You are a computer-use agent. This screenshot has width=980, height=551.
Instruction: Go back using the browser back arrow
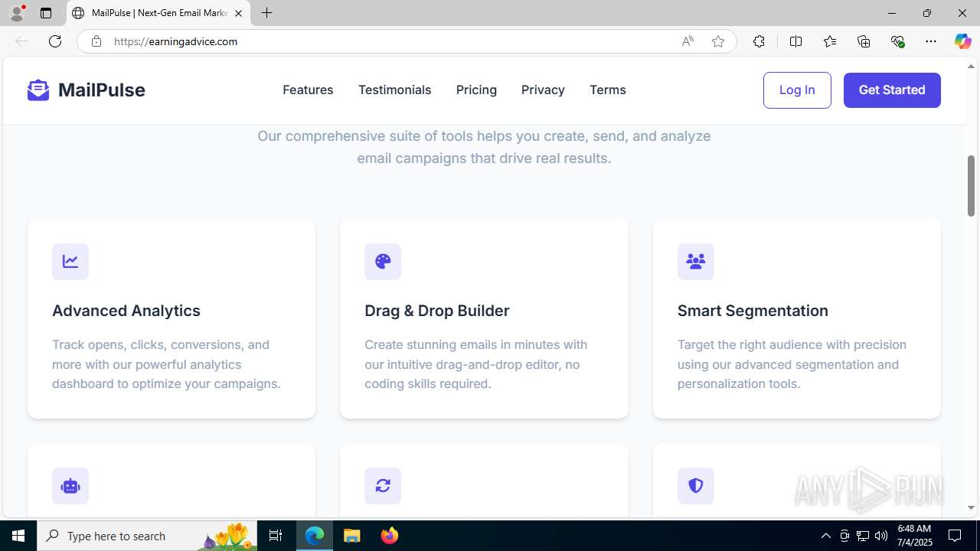pyautogui.click(x=21, y=41)
